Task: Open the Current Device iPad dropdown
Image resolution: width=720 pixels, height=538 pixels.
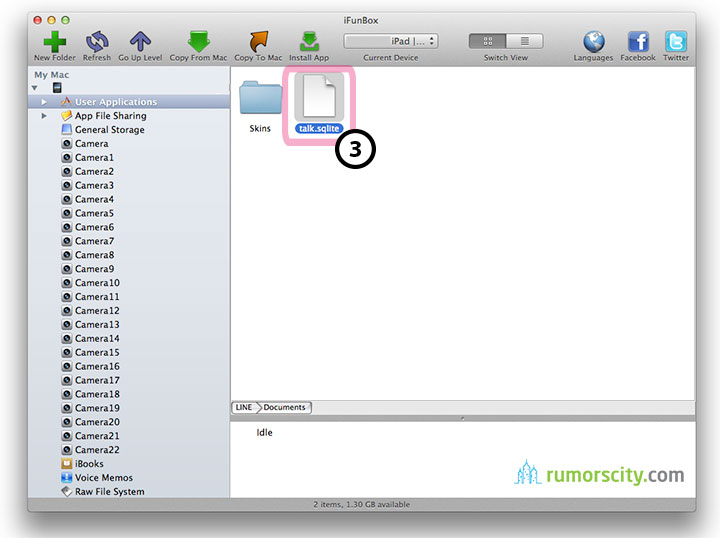Action: click(x=391, y=41)
